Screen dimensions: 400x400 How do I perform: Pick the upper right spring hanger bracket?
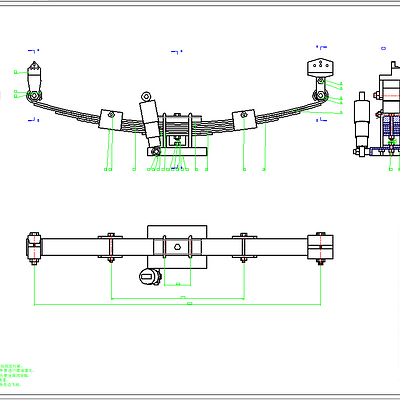321,68
